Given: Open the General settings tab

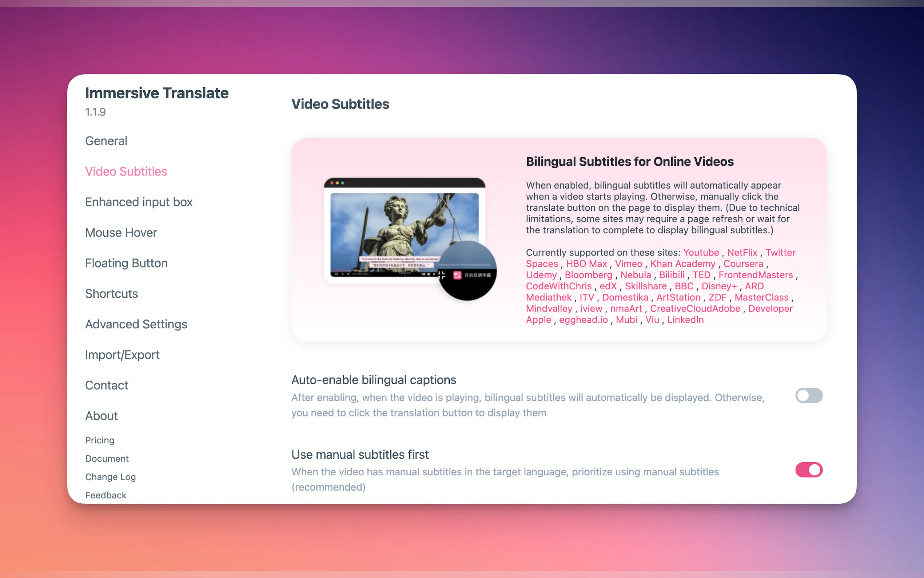Looking at the screenshot, I should 106,140.
